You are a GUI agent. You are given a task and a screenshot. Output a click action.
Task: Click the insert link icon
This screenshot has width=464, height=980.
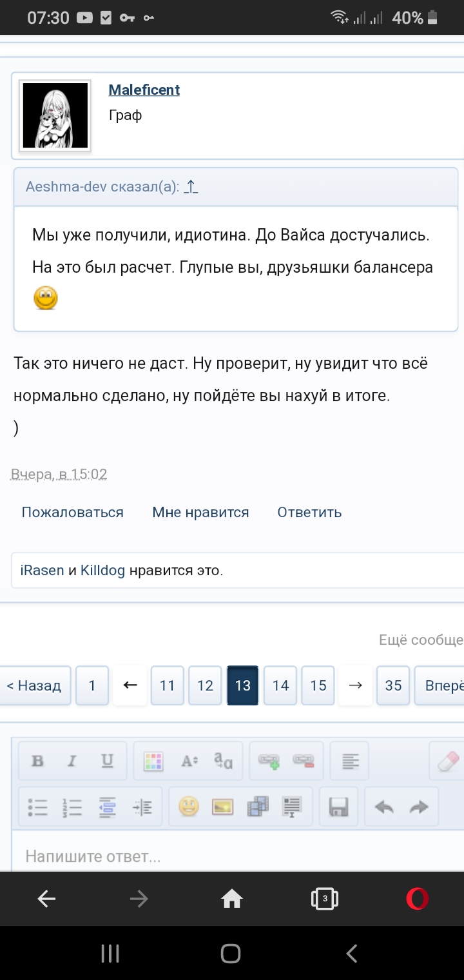pos(269,761)
